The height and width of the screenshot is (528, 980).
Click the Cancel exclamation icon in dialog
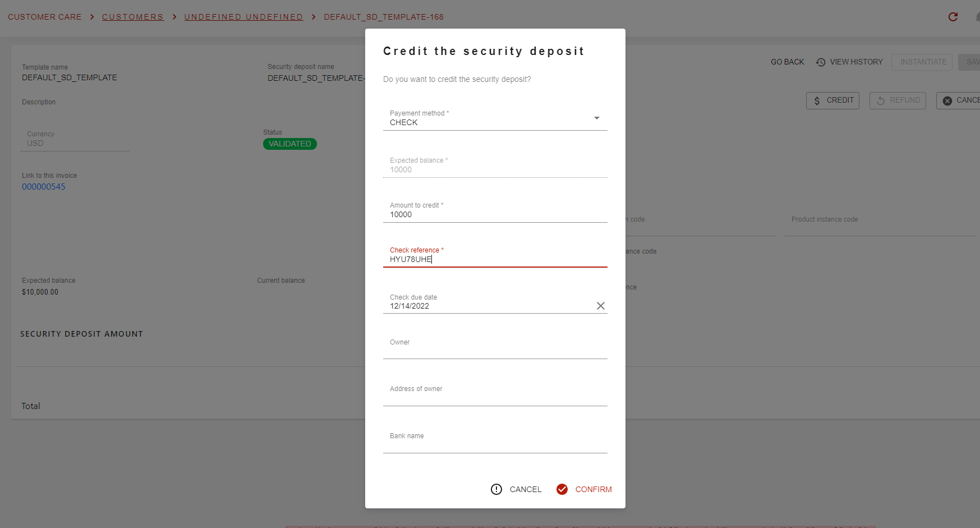(x=496, y=489)
